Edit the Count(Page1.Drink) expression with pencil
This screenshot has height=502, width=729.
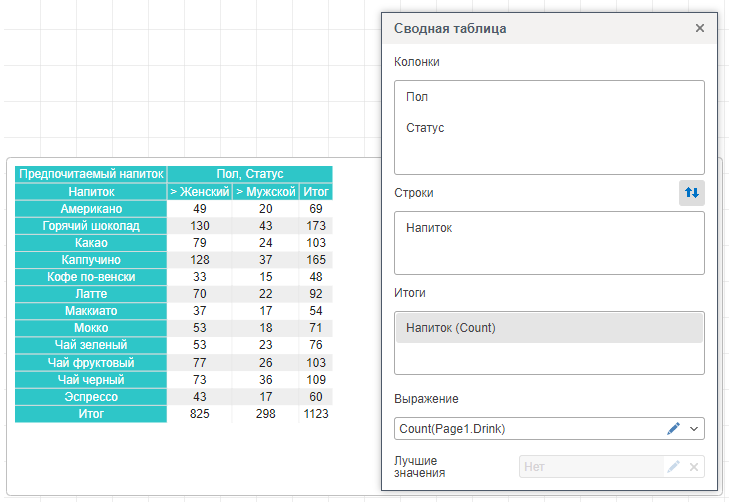[x=673, y=429]
